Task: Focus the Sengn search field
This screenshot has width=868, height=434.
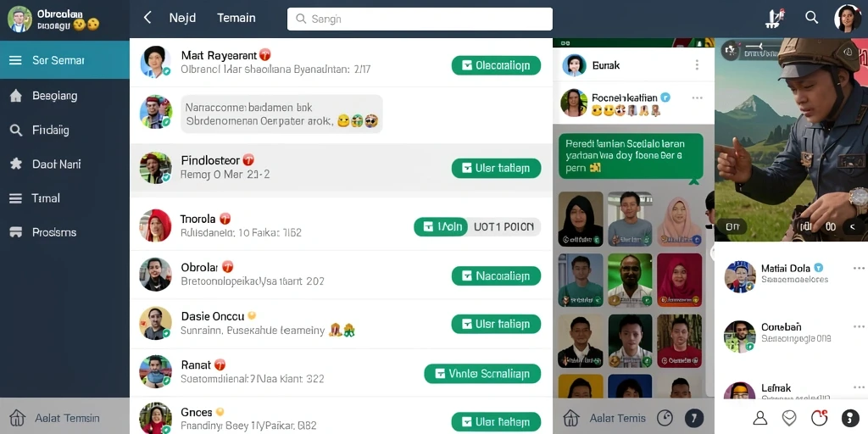Action: pos(420,19)
